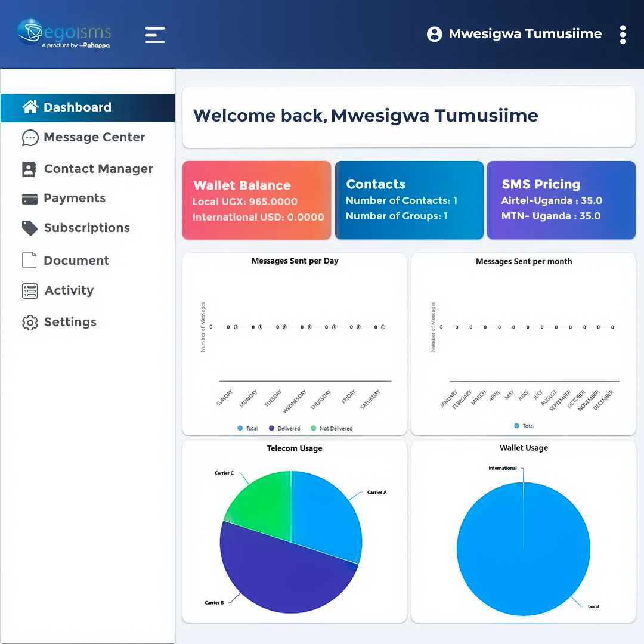Click the Payments credit card icon
This screenshot has height=644, width=644.
click(x=30, y=199)
